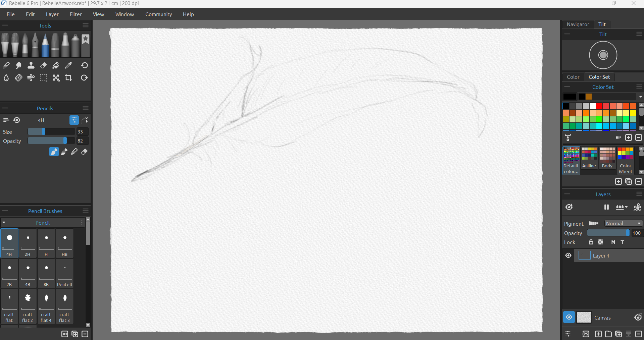Select the Smudge tool
Screen dimensions: 644x340
click(19, 65)
